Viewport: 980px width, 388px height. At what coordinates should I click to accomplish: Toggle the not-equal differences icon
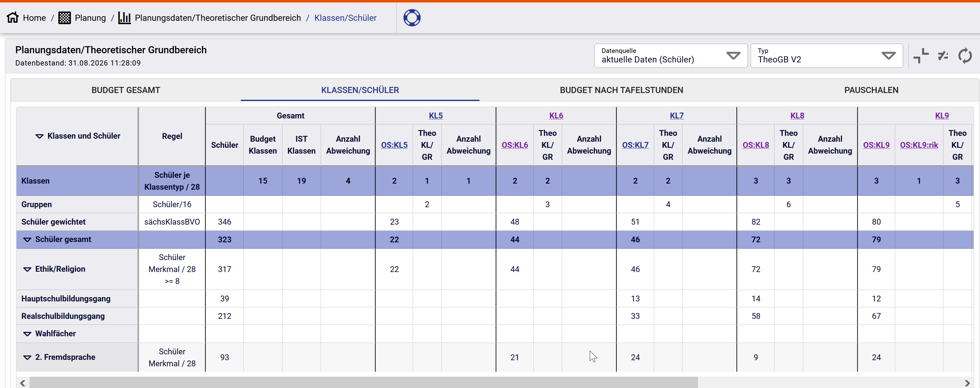point(943,56)
